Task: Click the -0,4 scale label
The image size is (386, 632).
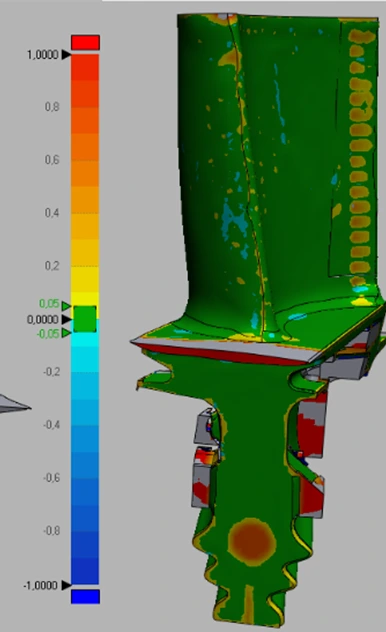Action: (51, 425)
